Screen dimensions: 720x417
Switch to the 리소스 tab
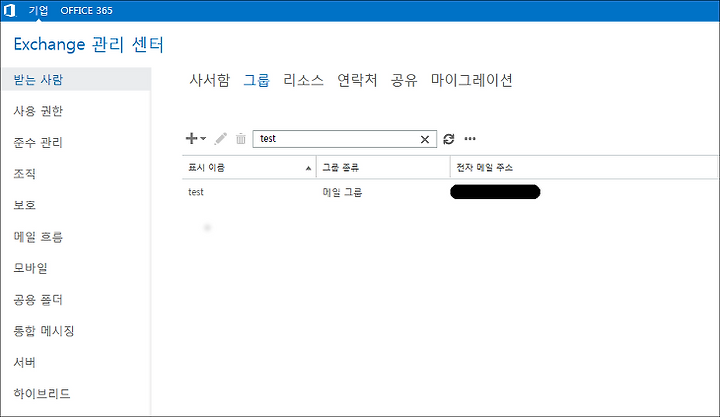[x=303, y=80]
